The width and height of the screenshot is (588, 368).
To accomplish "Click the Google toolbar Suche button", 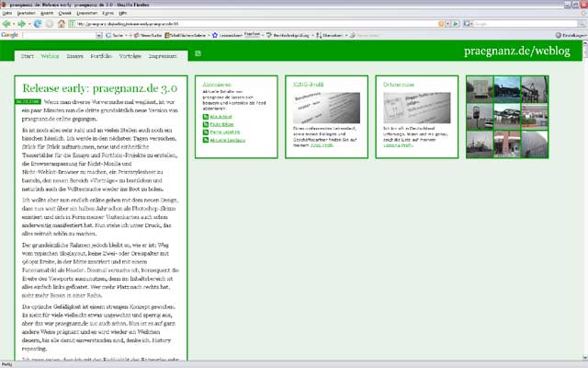I will tap(114, 35).
